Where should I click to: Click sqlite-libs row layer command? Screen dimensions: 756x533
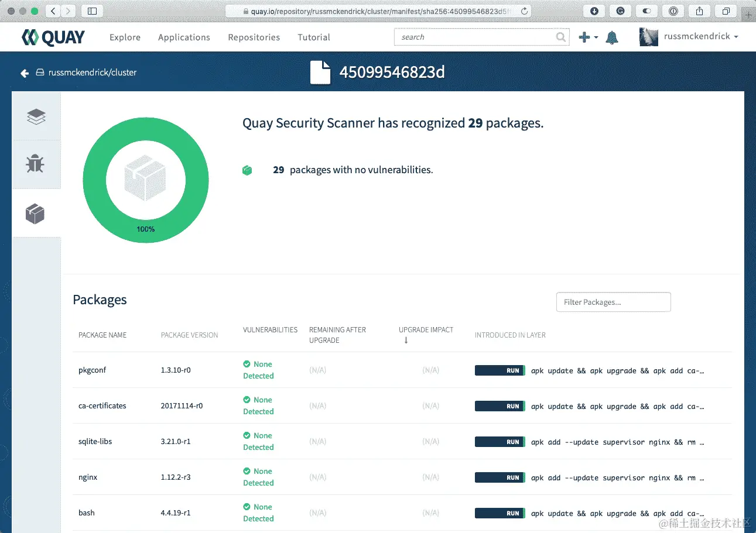point(617,442)
